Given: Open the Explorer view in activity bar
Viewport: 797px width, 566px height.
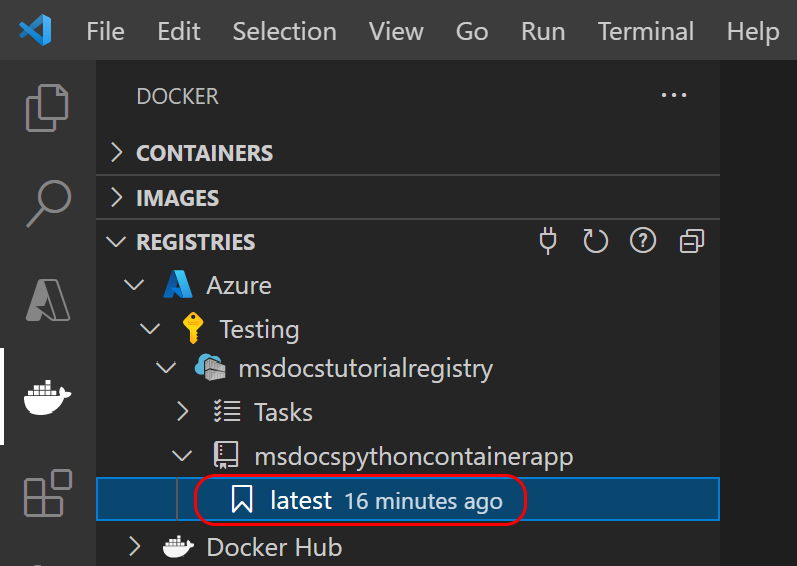Looking at the screenshot, I should click(x=47, y=108).
